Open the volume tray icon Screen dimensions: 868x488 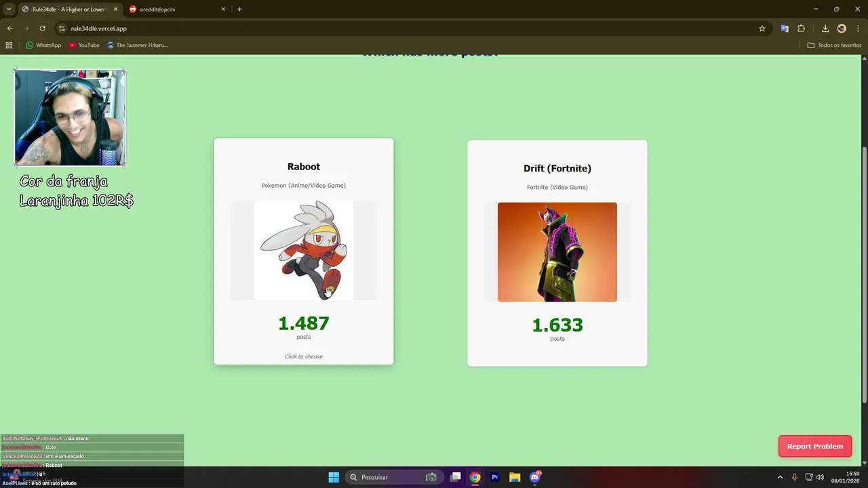tap(820, 477)
